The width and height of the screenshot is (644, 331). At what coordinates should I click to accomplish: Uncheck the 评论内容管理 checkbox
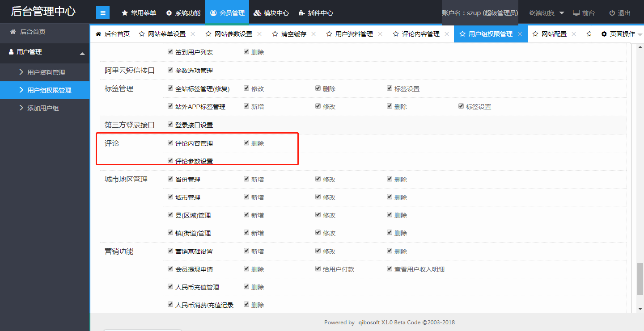[170, 143]
